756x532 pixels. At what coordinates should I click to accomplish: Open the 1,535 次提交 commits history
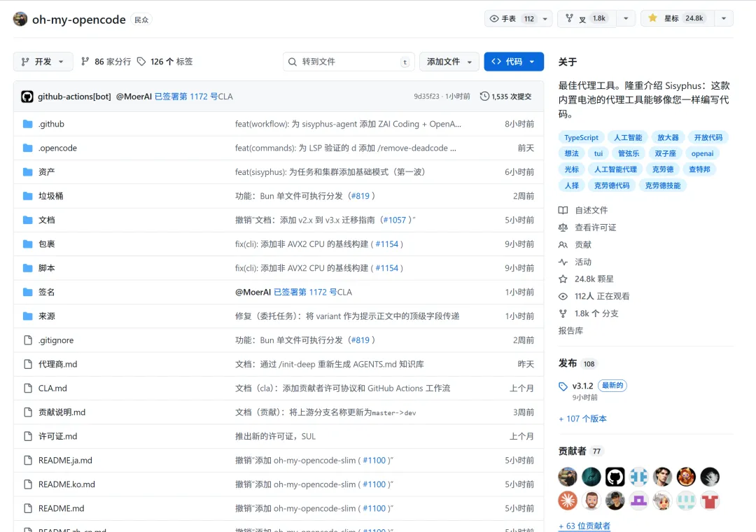tap(506, 97)
